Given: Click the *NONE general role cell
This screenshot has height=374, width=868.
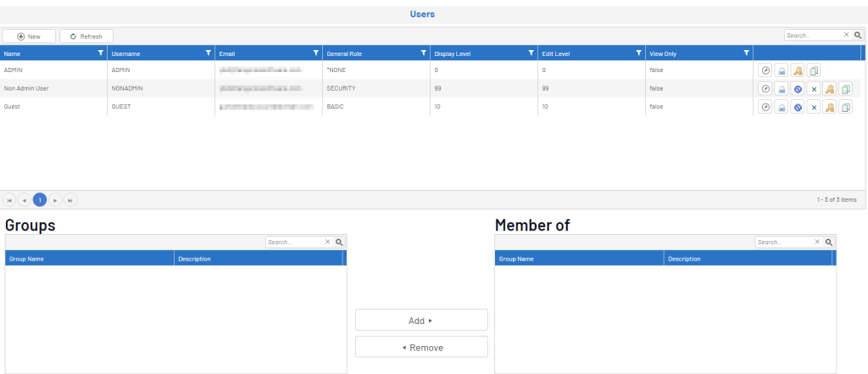Looking at the screenshot, I should click(376, 70).
